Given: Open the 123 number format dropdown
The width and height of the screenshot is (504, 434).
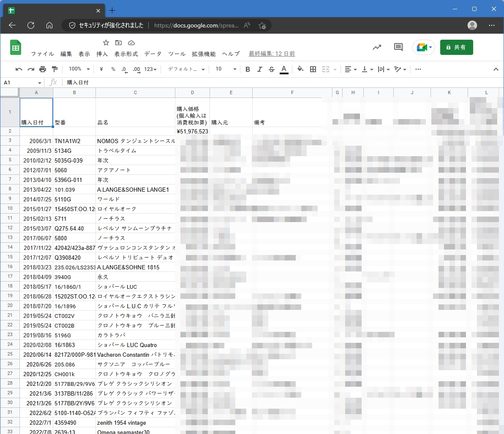Looking at the screenshot, I should (x=150, y=69).
